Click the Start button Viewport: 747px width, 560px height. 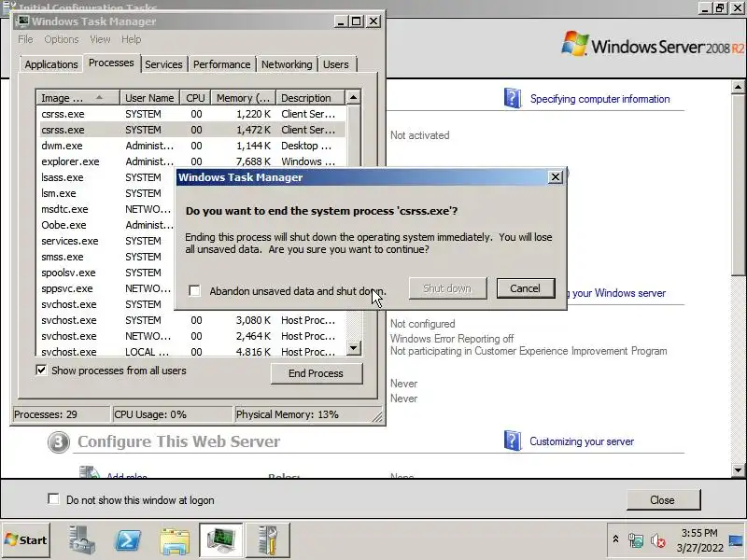click(26, 540)
